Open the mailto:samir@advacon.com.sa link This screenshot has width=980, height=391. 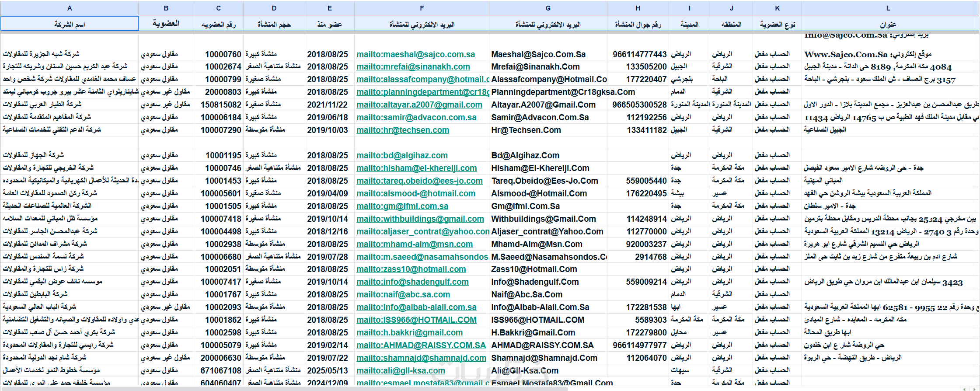point(416,117)
